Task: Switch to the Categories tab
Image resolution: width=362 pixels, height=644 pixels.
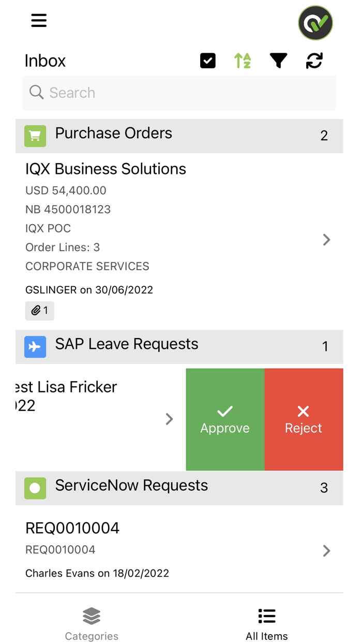Action: (92, 623)
